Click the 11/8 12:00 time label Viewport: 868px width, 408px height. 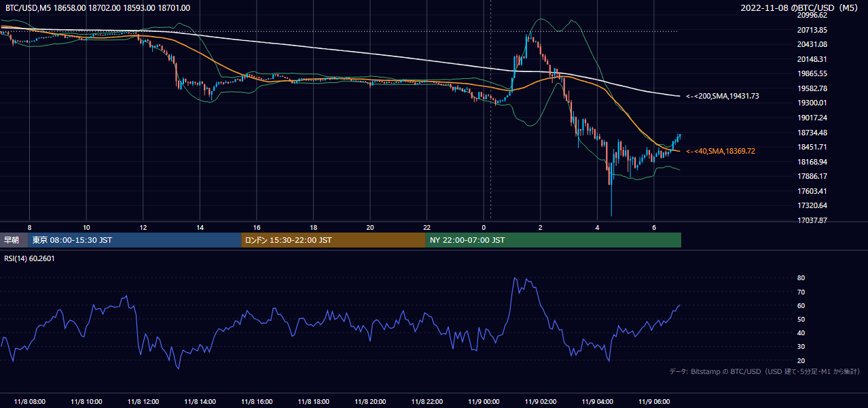coord(143,402)
